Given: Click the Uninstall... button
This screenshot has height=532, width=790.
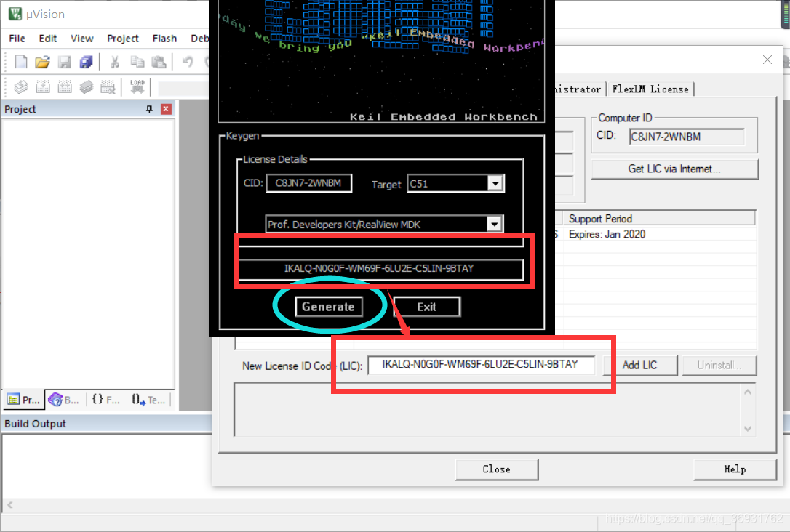Looking at the screenshot, I should pos(719,365).
